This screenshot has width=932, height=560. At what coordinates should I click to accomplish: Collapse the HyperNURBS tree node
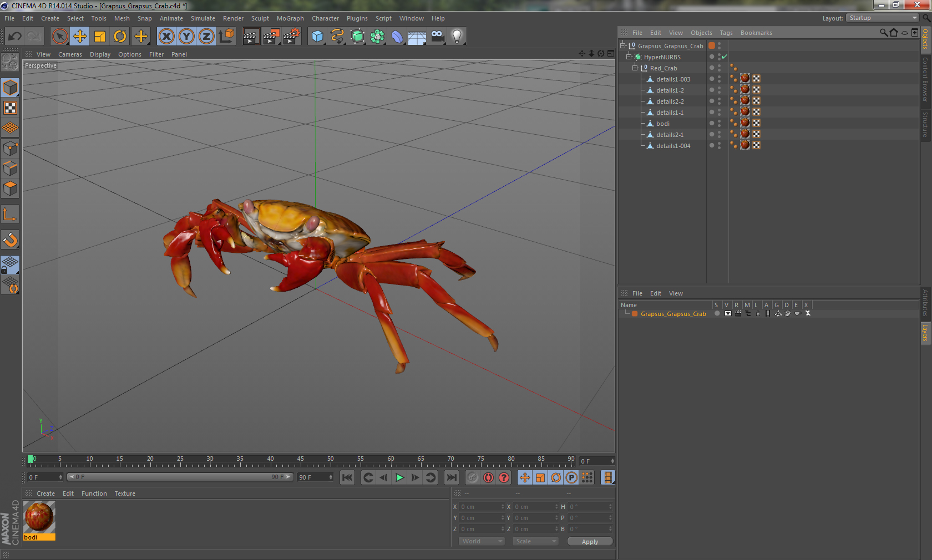(629, 57)
